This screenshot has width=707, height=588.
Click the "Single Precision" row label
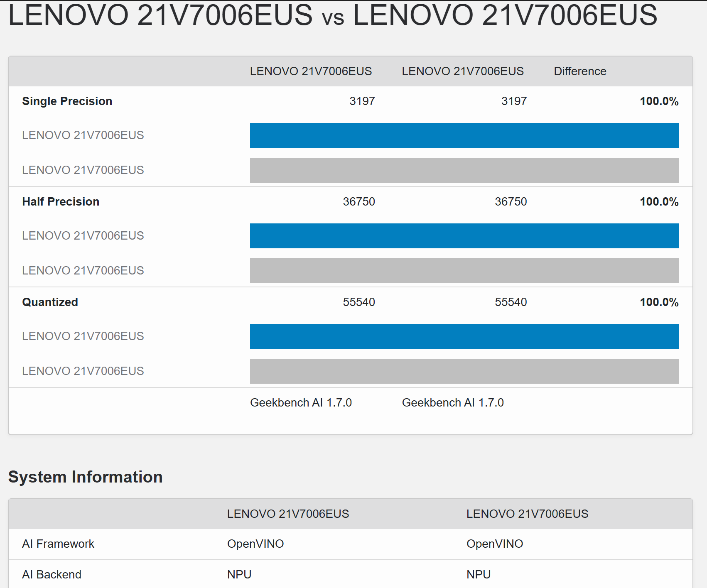tap(67, 101)
